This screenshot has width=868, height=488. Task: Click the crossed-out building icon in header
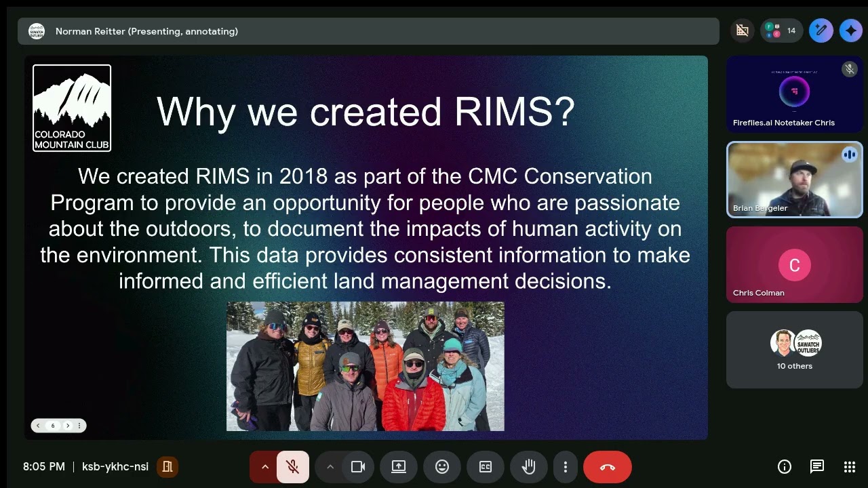tap(743, 30)
